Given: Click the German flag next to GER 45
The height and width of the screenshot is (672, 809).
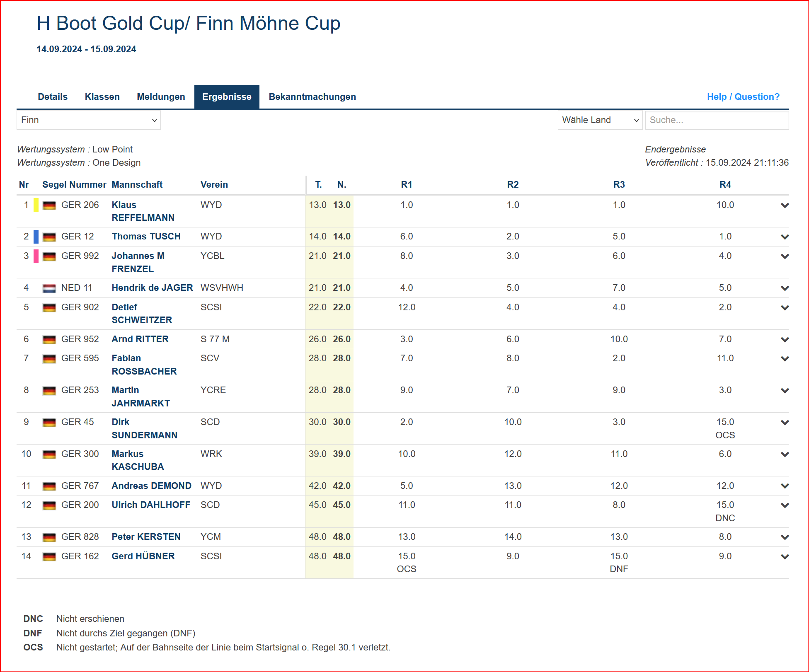Looking at the screenshot, I should [49, 423].
